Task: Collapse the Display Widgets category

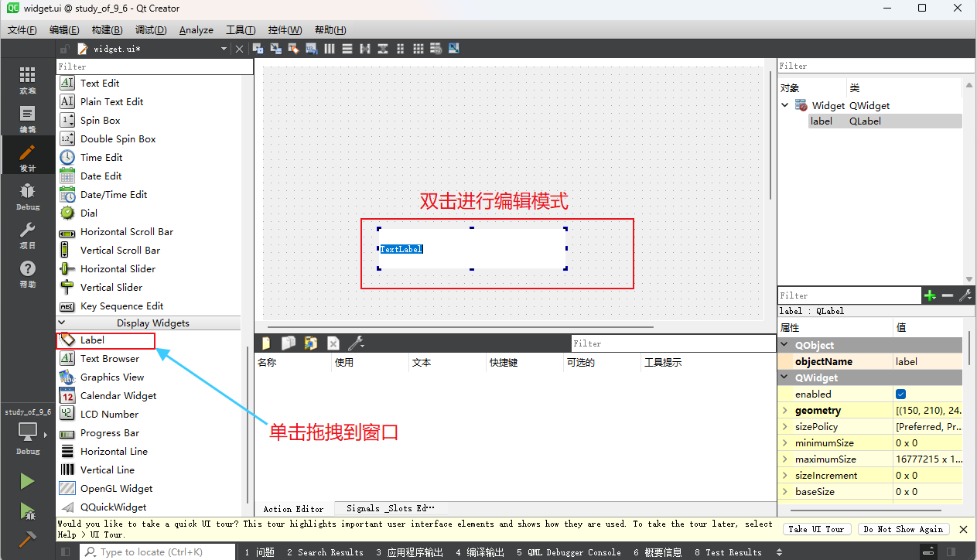Action: coord(62,323)
